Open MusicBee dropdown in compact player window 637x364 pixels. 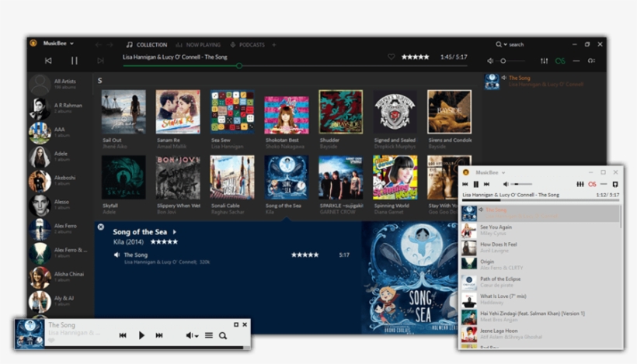pyautogui.click(x=490, y=172)
